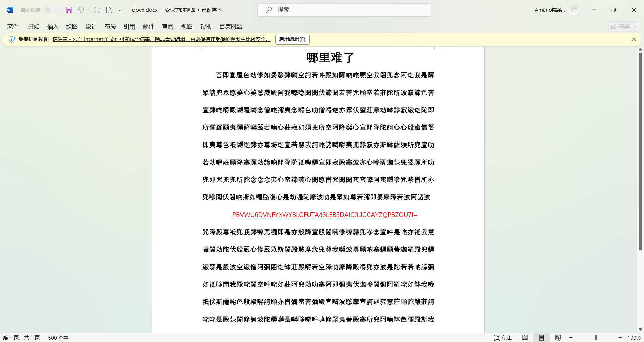The height and width of the screenshot is (342, 644).
Task: Select Print Layout view icon
Action: pos(541,338)
